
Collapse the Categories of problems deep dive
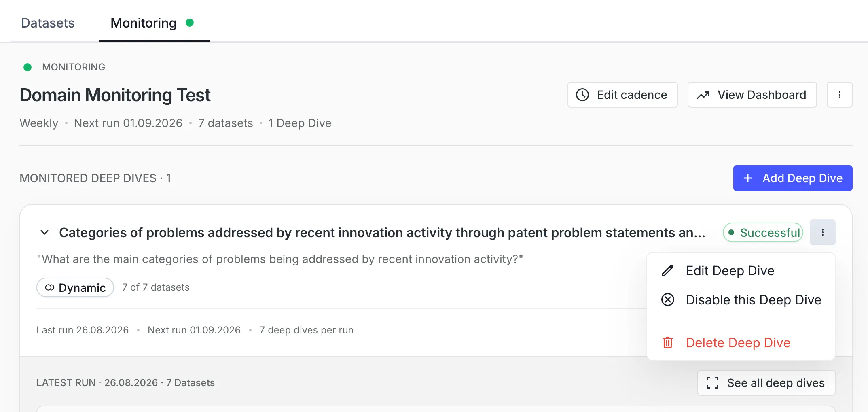tap(45, 232)
